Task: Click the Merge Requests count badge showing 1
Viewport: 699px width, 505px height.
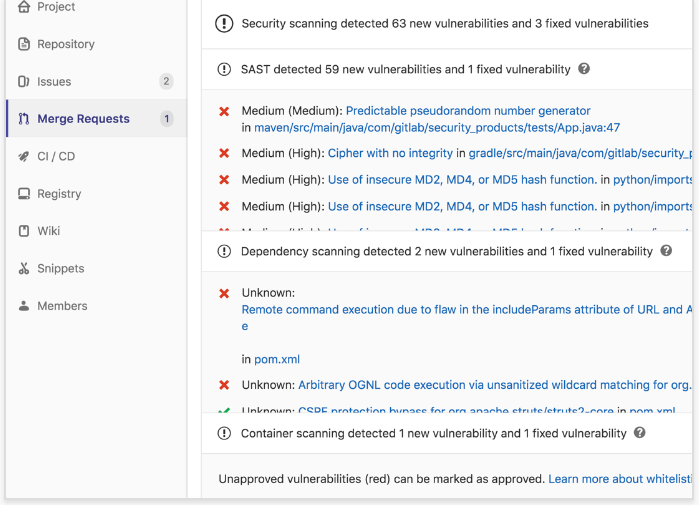Action: [167, 119]
